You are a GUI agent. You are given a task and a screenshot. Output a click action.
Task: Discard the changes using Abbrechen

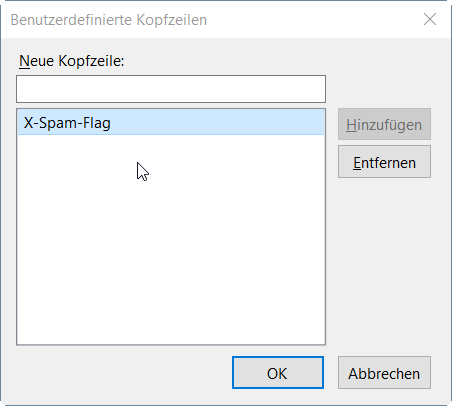(x=384, y=373)
